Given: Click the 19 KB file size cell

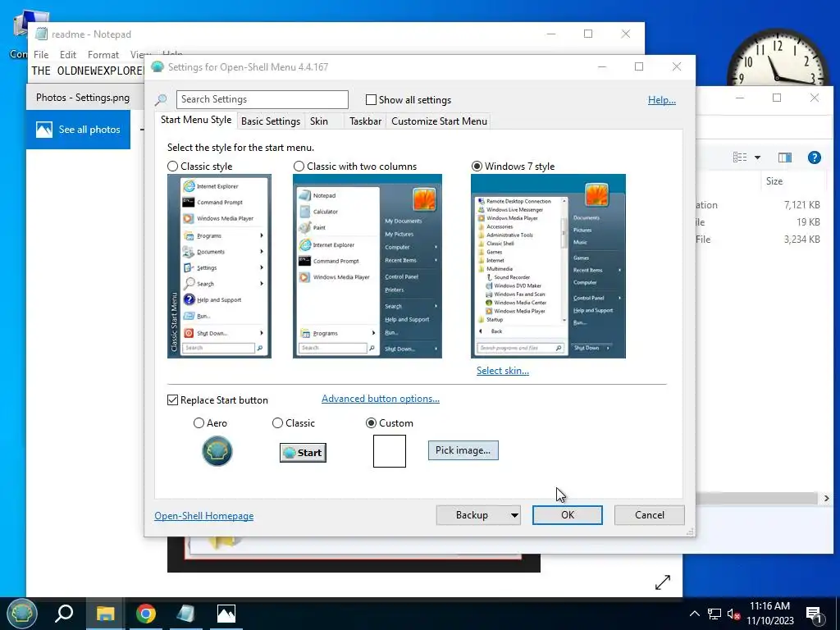Looking at the screenshot, I should pos(808,222).
